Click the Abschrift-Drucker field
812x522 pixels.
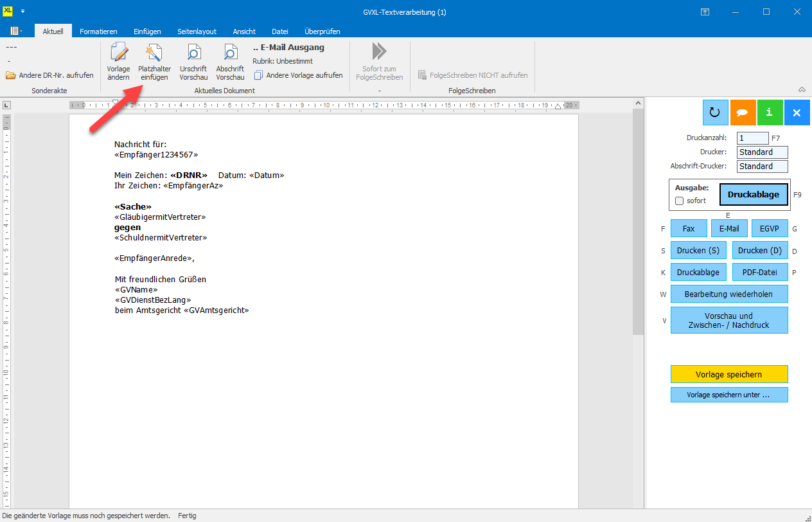click(763, 166)
